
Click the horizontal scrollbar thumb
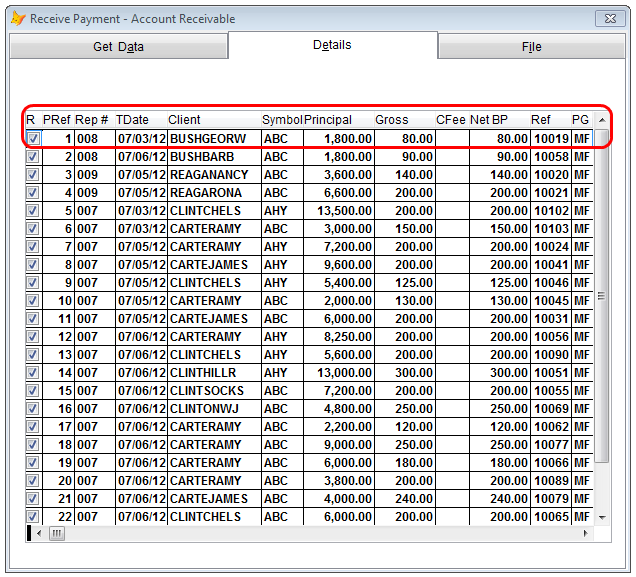click(57, 533)
